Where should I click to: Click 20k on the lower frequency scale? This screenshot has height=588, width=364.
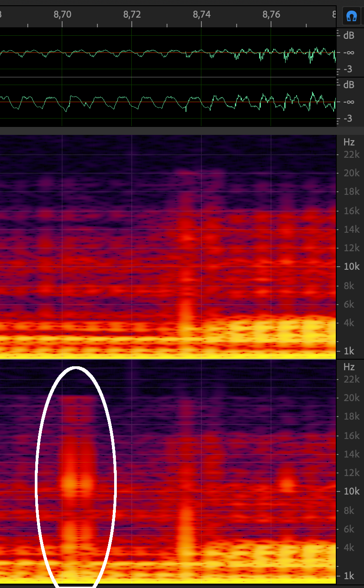point(351,398)
